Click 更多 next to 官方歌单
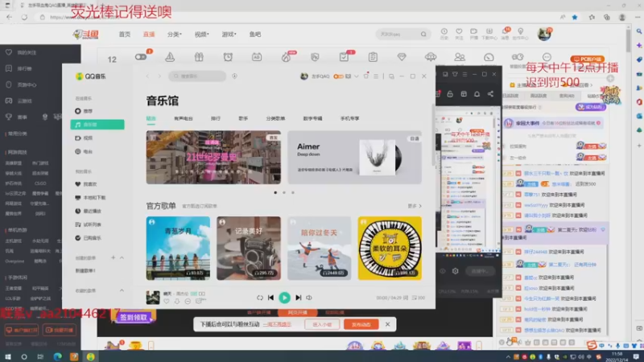The width and height of the screenshot is (644, 362). point(415,206)
